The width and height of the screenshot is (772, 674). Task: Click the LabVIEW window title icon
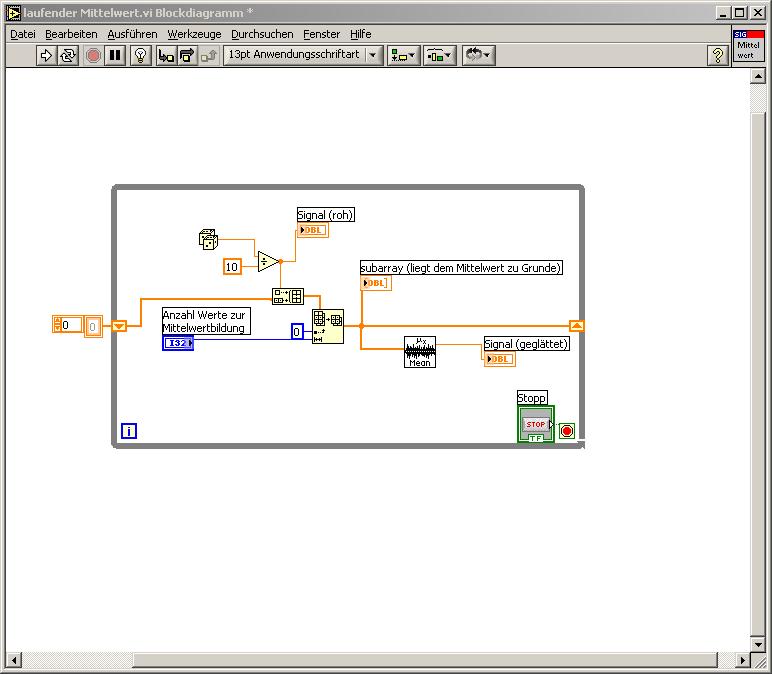(x=13, y=13)
